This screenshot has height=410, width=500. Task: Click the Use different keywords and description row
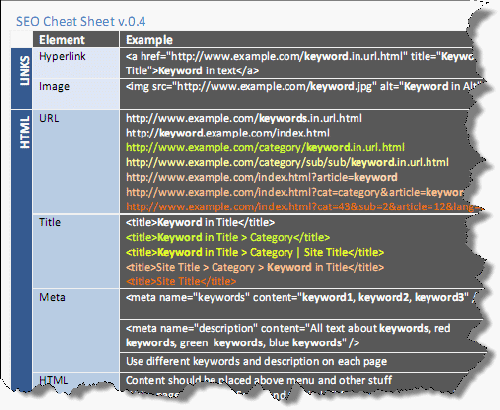click(257, 362)
